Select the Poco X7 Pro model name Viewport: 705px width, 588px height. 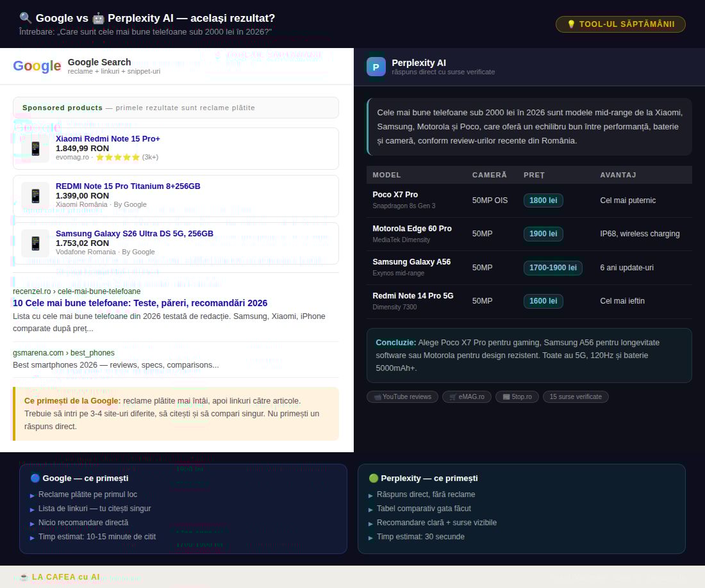(x=395, y=195)
